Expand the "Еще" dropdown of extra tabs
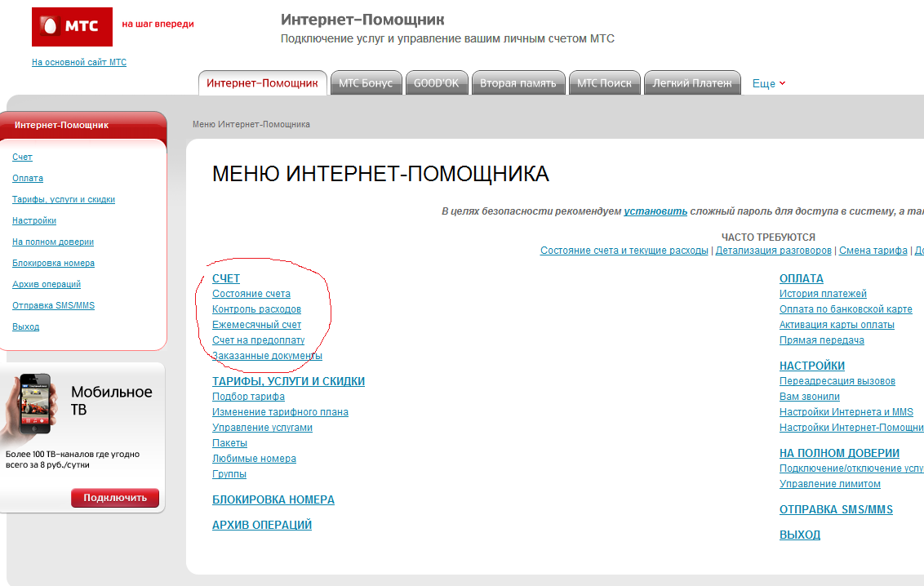 pyautogui.click(x=768, y=83)
